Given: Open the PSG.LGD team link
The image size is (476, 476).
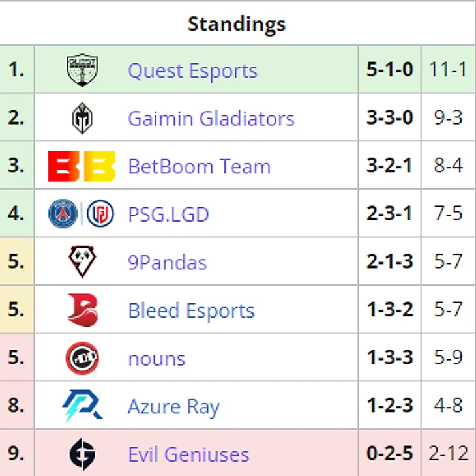Looking at the screenshot, I should click(x=168, y=215).
